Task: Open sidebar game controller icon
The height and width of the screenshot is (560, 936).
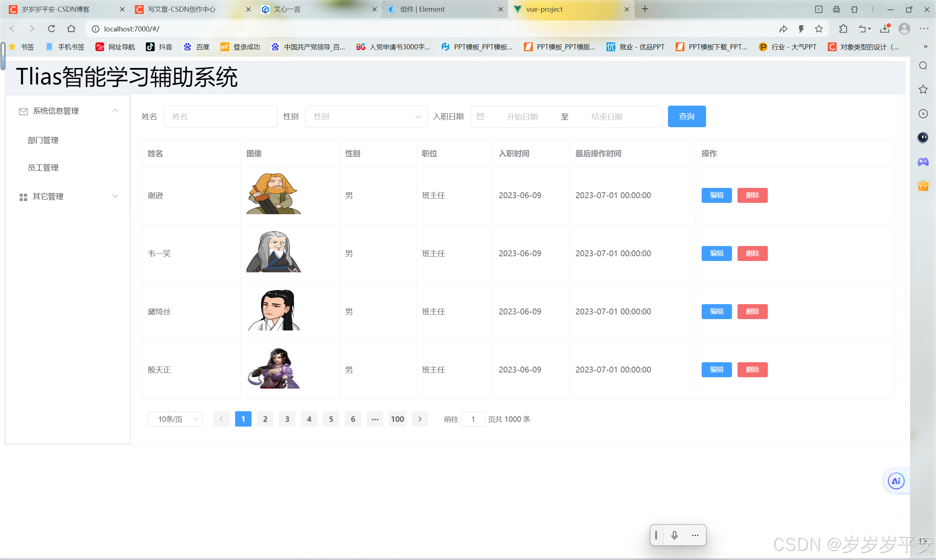Action: click(923, 162)
